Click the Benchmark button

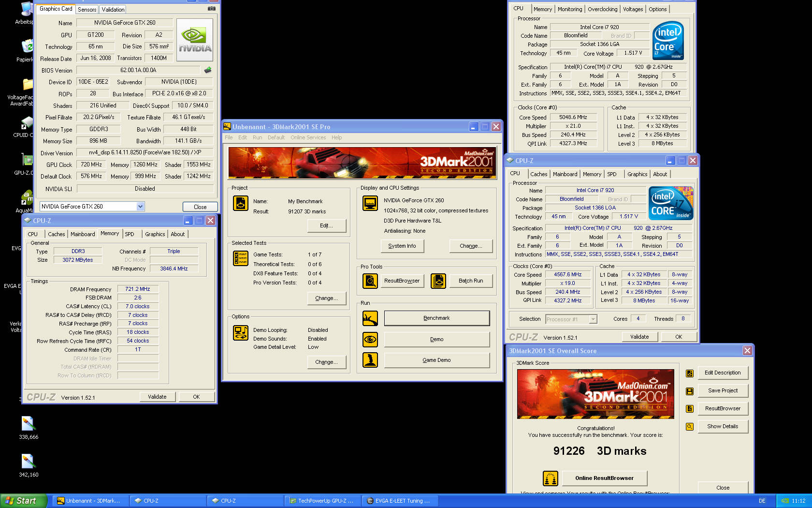click(436, 318)
